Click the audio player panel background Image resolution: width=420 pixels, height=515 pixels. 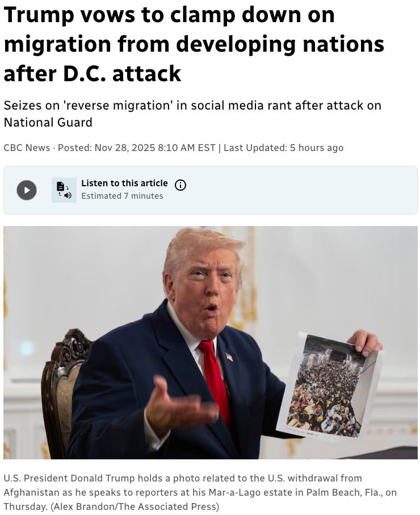296,190
